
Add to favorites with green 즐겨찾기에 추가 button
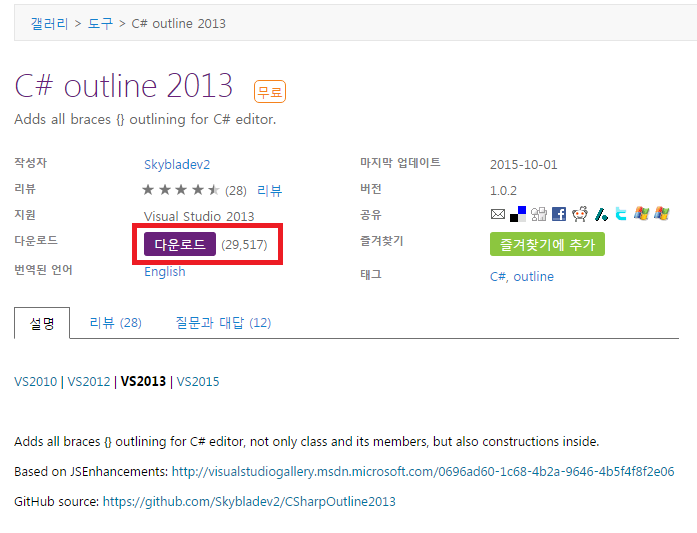(547, 244)
